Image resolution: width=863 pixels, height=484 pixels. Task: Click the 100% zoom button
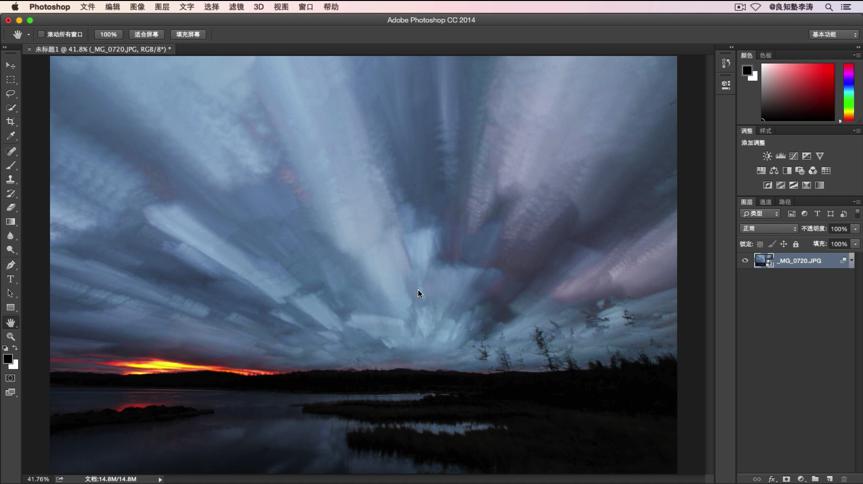108,34
